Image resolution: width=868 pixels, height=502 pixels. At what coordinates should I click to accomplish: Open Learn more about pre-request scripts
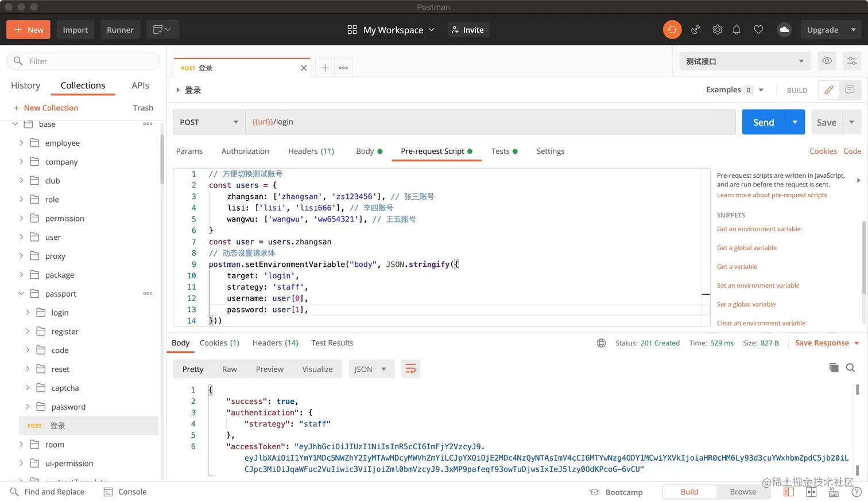click(772, 195)
